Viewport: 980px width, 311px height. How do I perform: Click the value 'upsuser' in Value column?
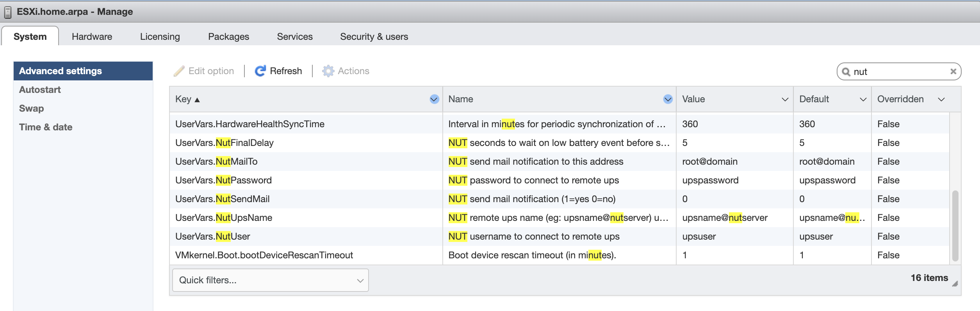click(x=699, y=236)
